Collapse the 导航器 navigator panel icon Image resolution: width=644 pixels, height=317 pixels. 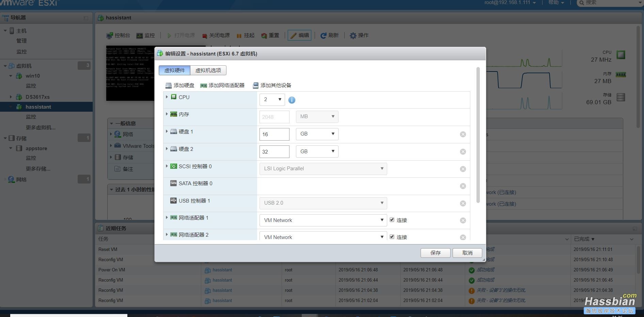[86, 18]
